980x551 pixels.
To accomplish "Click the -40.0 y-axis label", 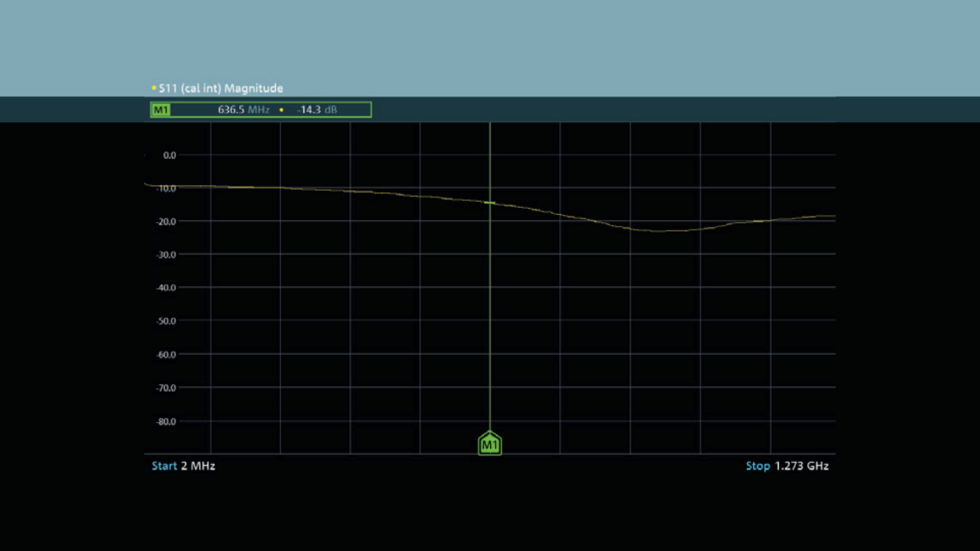I will pyautogui.click(x=168, y=289).
